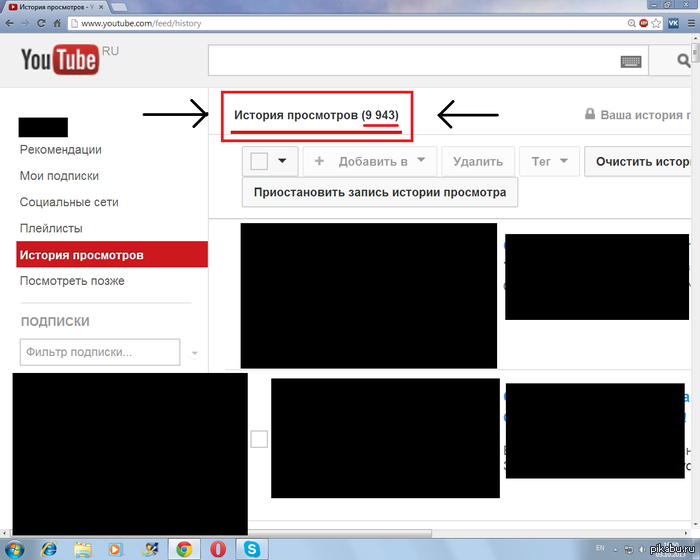Check the second history video's checkbox
The image size is (700, 560).
pos(259,439)
